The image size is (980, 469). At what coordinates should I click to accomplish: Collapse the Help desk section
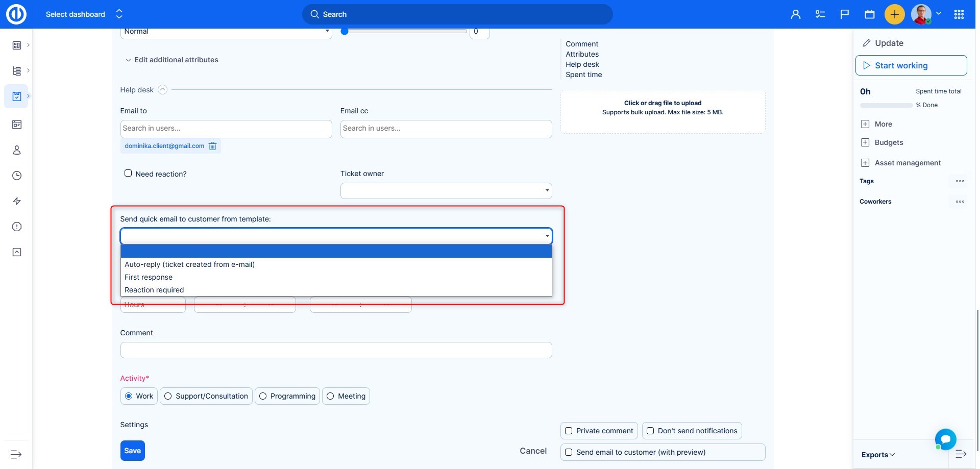tap(162, 90)
